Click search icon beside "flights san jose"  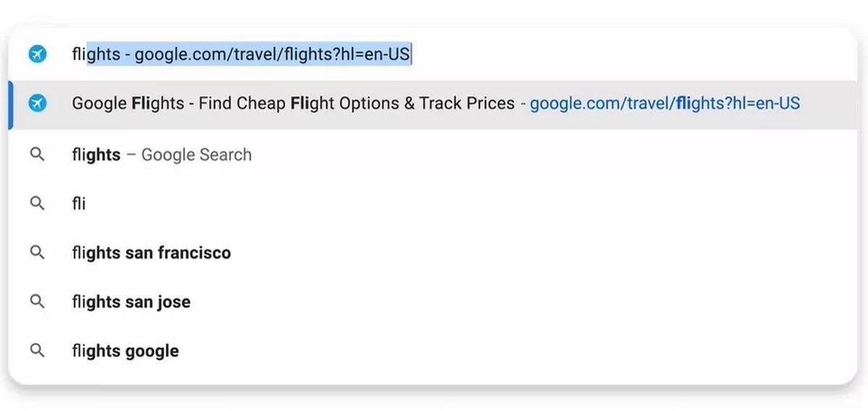(x=38, y=301)
